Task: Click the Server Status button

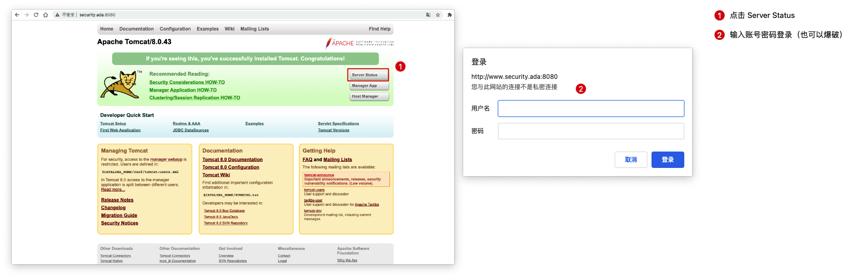Action: point(368,75)
